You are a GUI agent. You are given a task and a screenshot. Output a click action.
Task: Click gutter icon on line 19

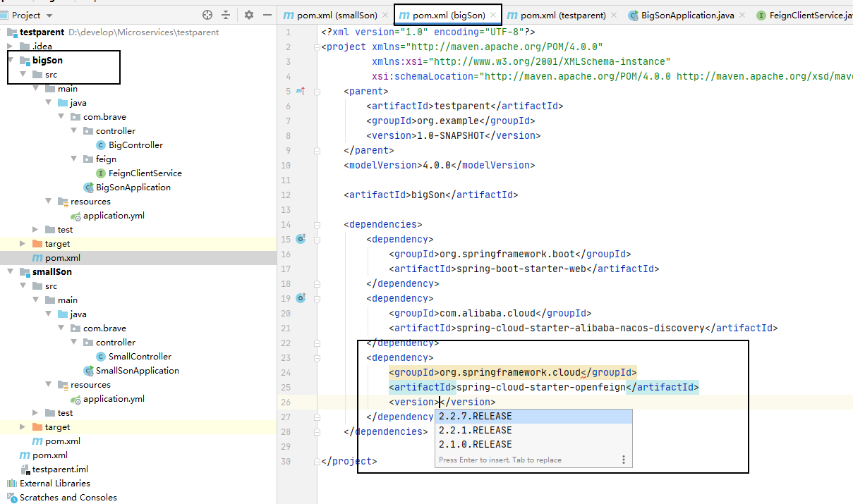tap(301, 298)
